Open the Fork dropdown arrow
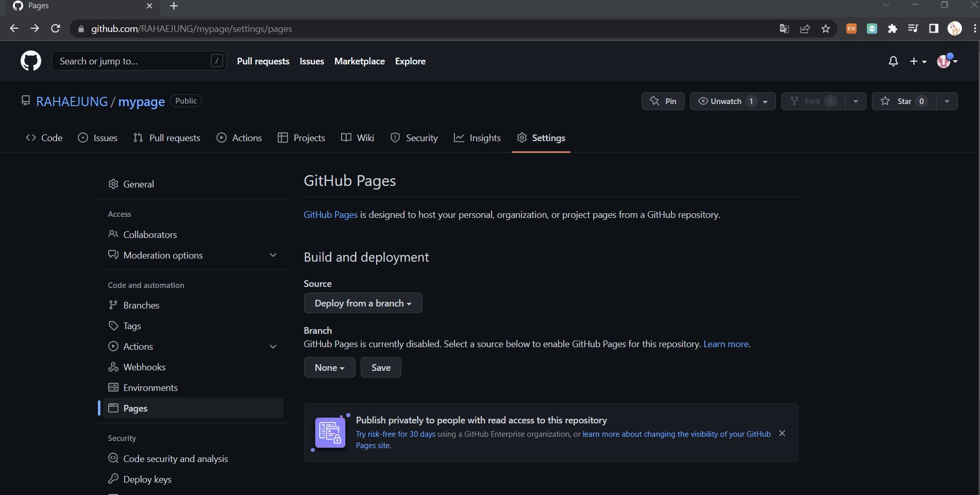The height and width of the screenshot is (495, 980). pyautogui.click(x=855, y=101)
